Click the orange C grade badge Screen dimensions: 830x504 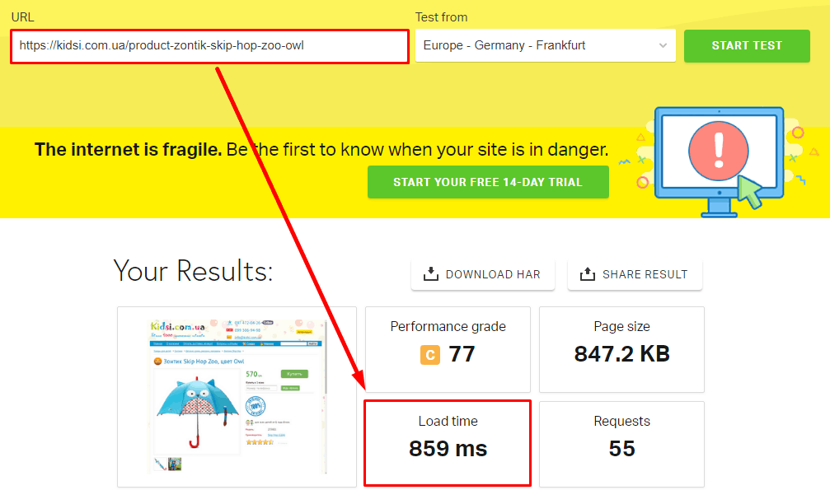429,355
